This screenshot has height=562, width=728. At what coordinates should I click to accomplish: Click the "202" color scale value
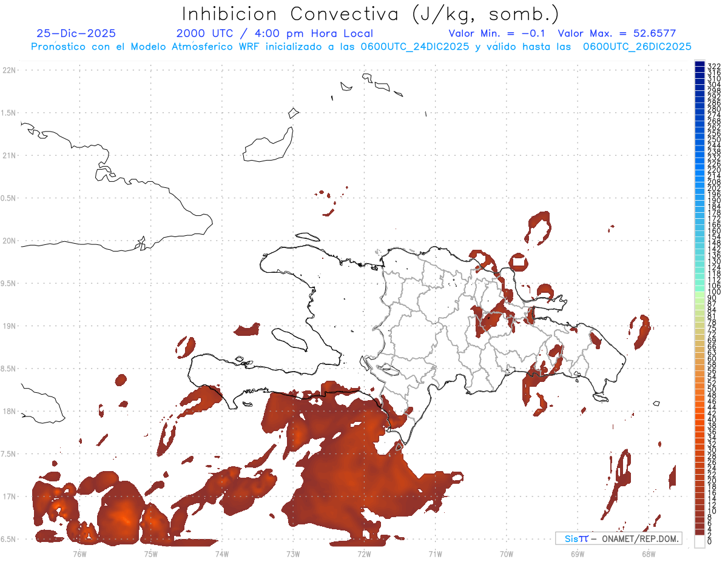coord(714,188)
